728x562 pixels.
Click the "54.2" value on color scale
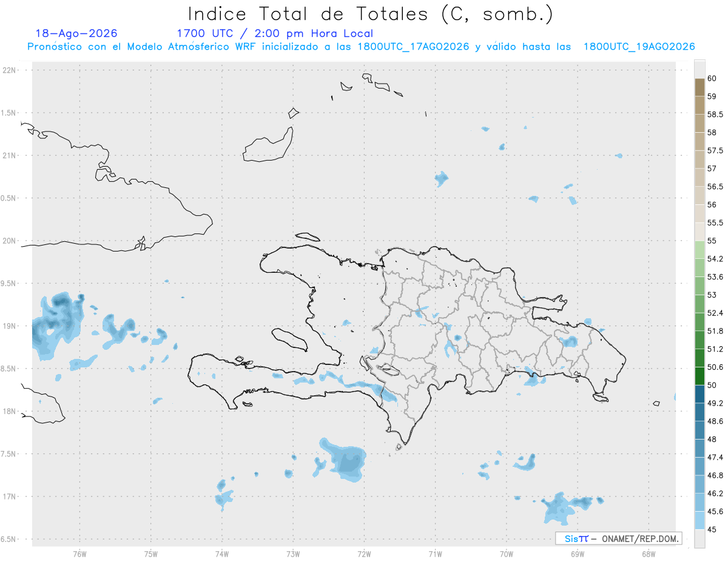click(x=715, y=259)
